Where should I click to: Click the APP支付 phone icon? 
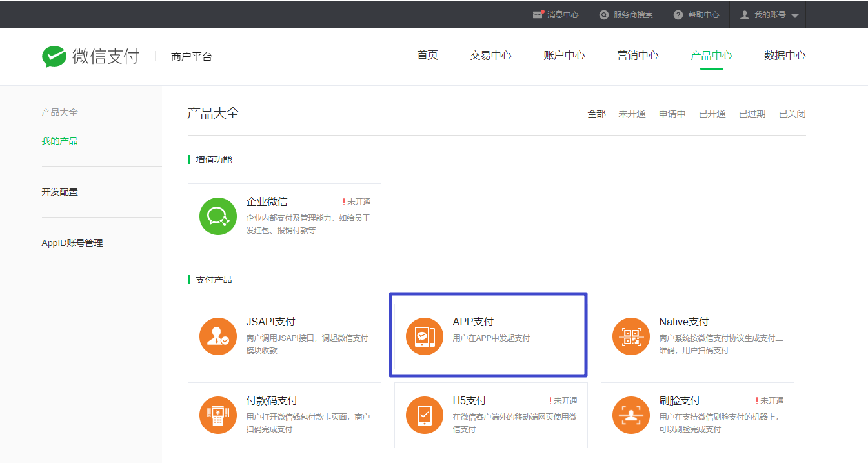425,336
